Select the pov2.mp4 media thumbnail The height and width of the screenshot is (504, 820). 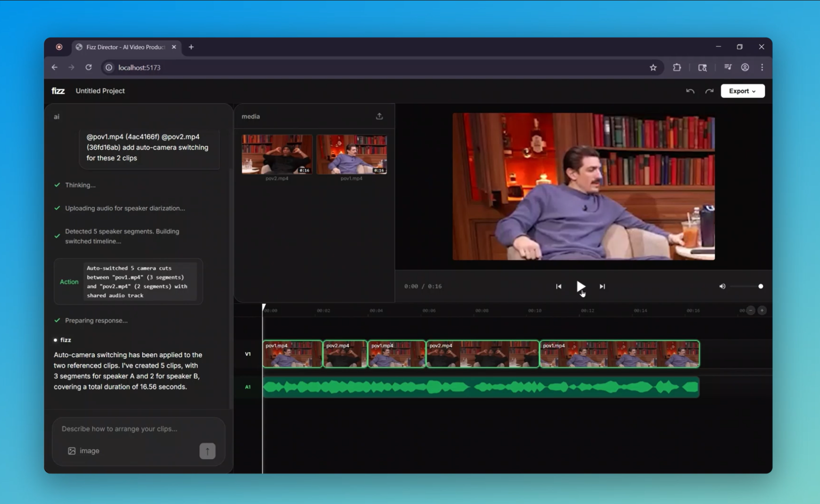277,154
